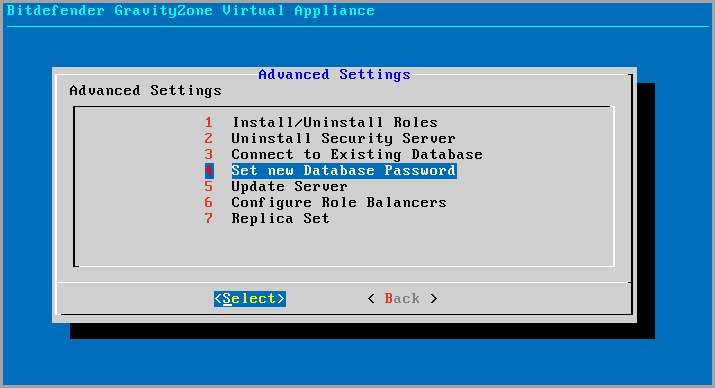Choose Uninstall Security Server option
Viewport: 715px width, 388px height.
pyautogui.click(x=343, y=139)
